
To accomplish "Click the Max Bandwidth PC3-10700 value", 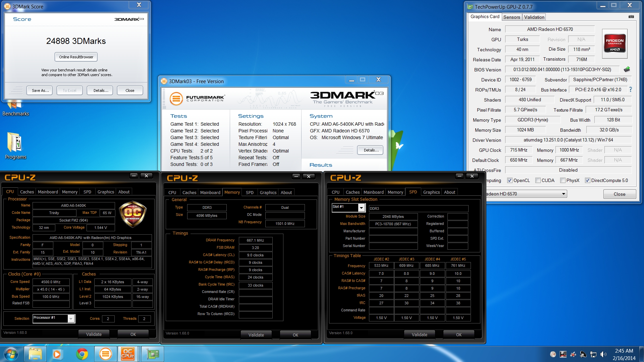I will (393, 224).
